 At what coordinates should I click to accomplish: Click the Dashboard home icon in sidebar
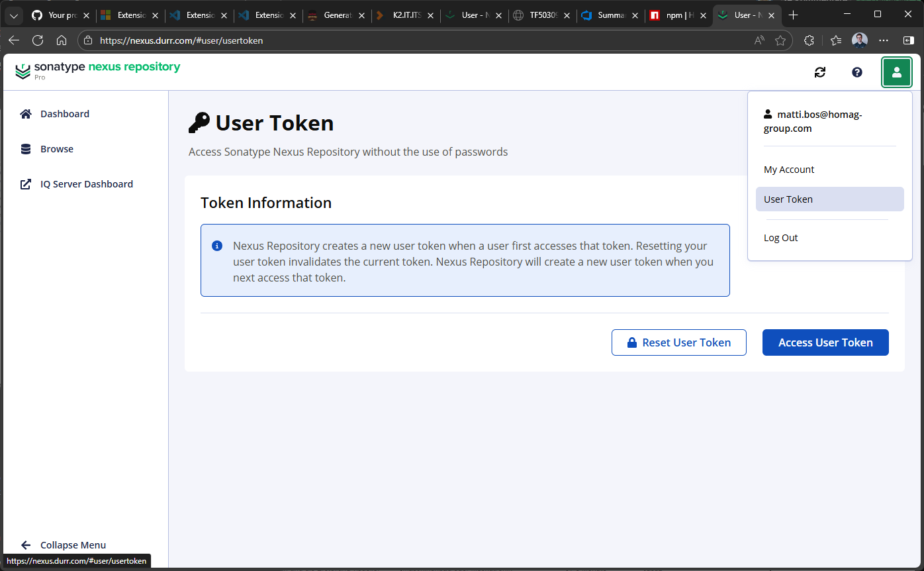click(26, 114)
